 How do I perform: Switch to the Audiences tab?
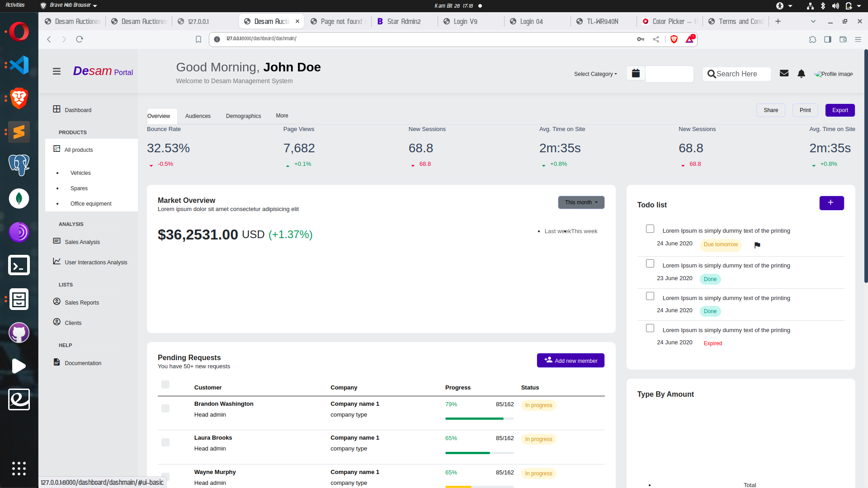198,116
